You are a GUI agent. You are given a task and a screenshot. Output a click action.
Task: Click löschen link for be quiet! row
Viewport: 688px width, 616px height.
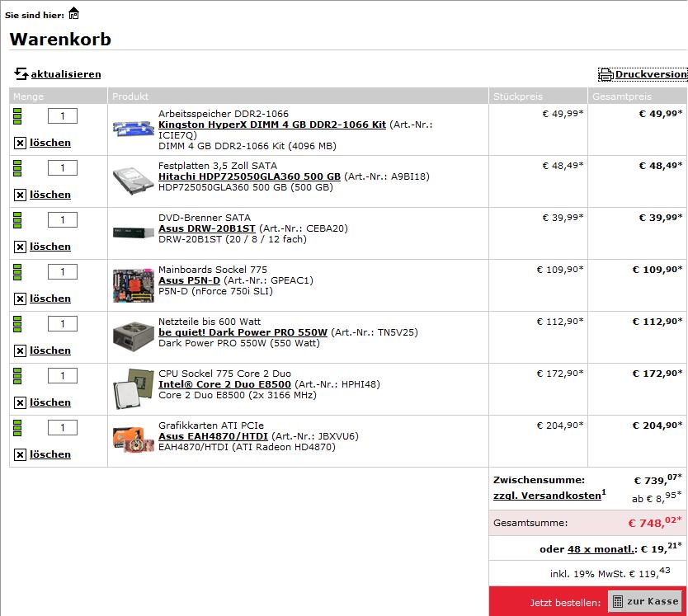coord(50,350)
